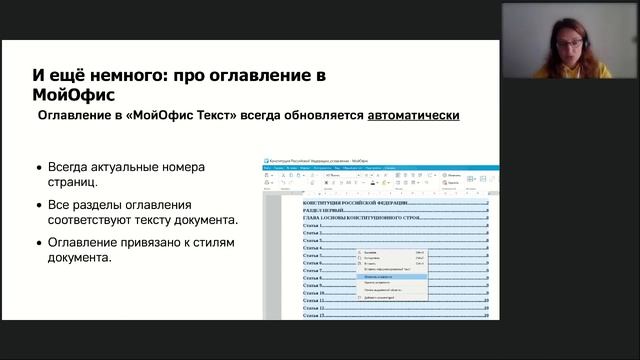Select 'Обновить оглавление' in context menu
The height and width of the screenshot is (360, 640).
click(392, 277)
